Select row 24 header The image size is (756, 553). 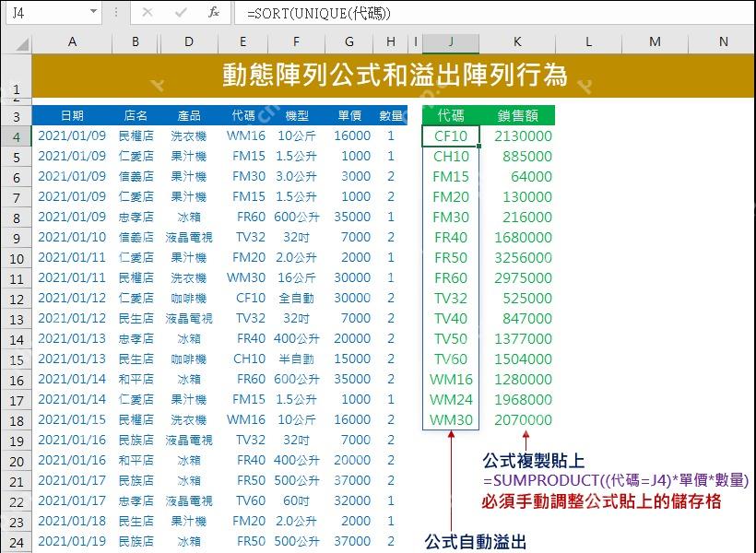17,542
